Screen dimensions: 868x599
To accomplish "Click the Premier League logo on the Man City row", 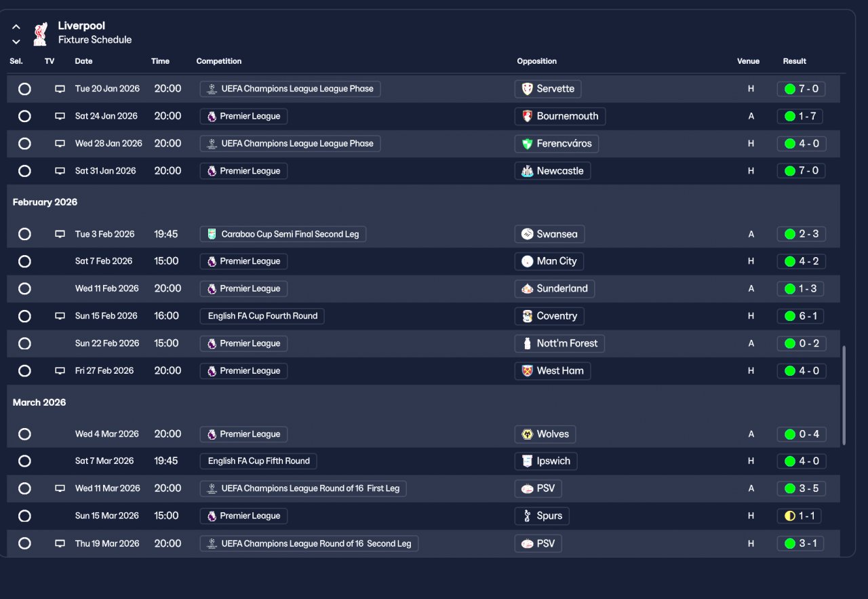I will pyautogui.click(x=212, y=261).
